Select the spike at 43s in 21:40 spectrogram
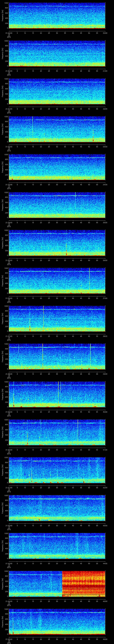 [x=78, y=430]
